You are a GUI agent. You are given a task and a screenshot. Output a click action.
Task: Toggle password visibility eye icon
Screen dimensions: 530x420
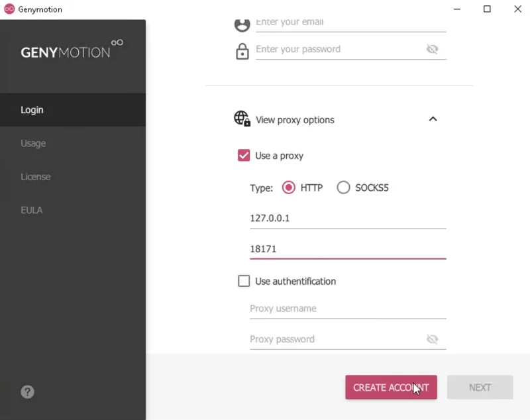tap(432, 49)
